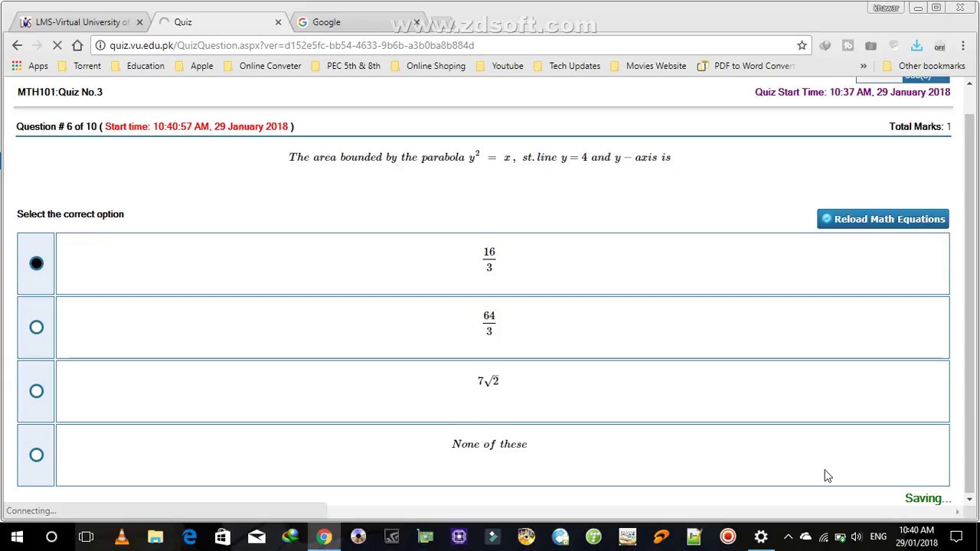This screenshot has width=980, height=551.
Task: Click the scrollbar down arrow
Action: [969, 499]
